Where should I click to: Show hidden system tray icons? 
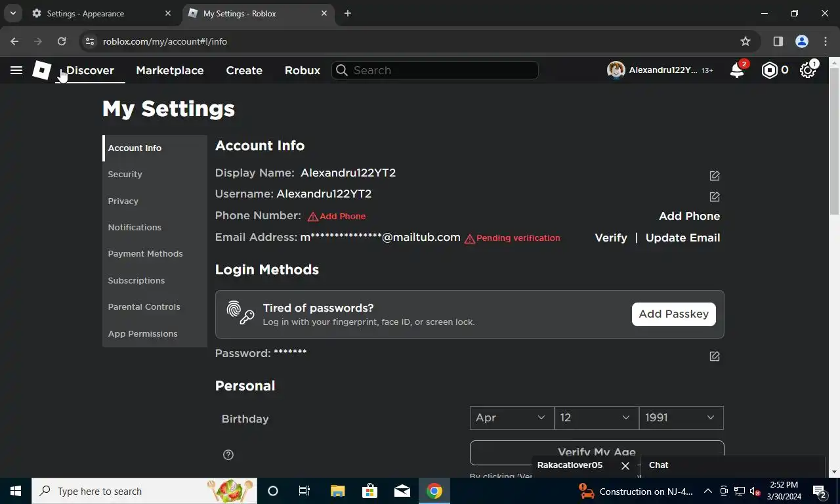708,491
